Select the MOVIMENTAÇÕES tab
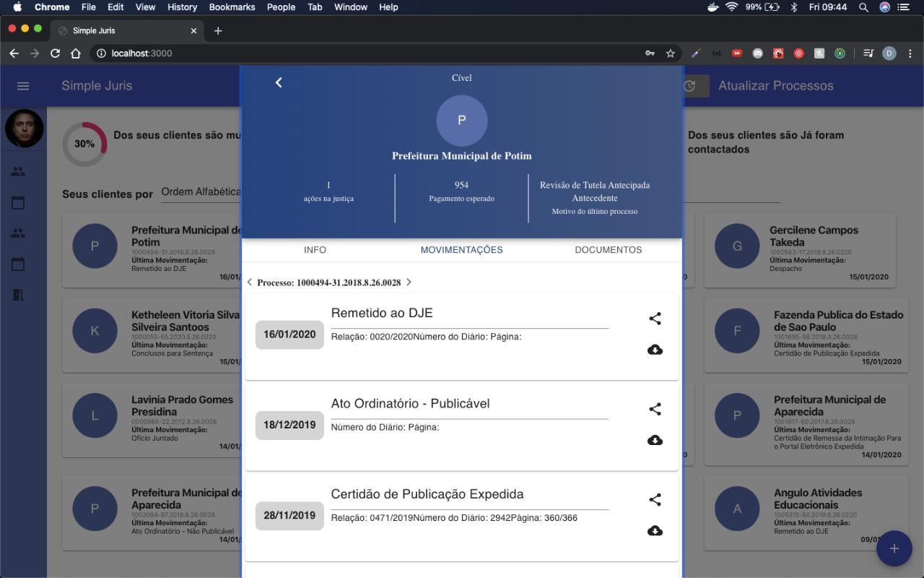 461,250
